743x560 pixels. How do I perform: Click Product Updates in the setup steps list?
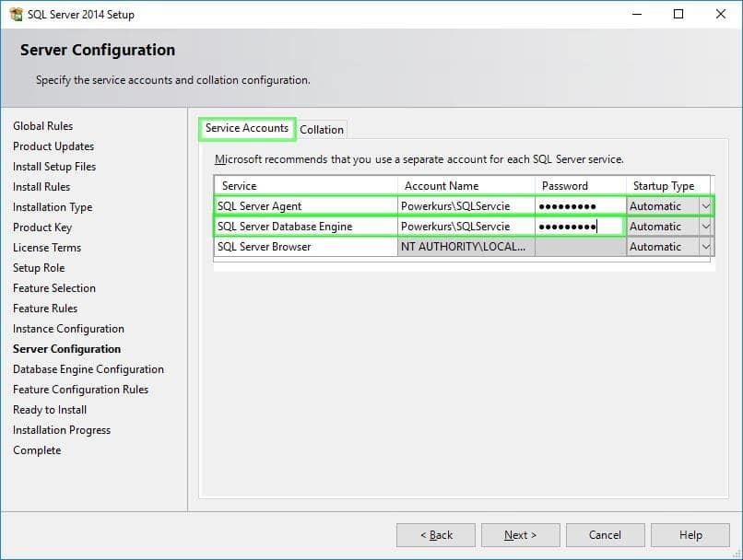53,146
